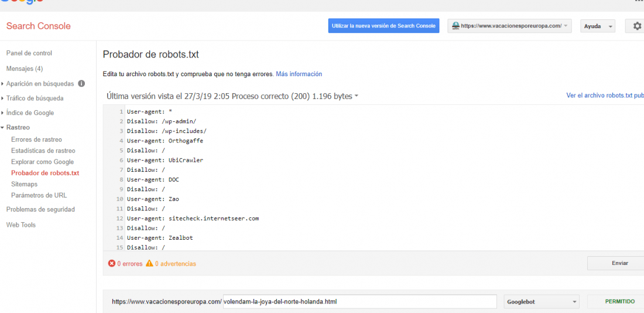Open the site property dropdown

[x=509, y=26]
